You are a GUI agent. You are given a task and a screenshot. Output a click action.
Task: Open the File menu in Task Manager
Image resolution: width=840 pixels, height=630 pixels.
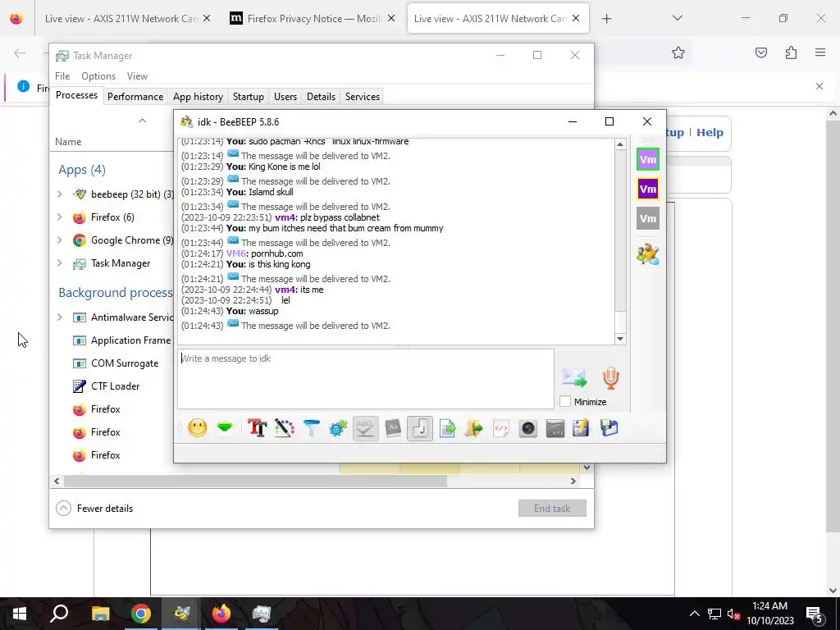(62, 76)
